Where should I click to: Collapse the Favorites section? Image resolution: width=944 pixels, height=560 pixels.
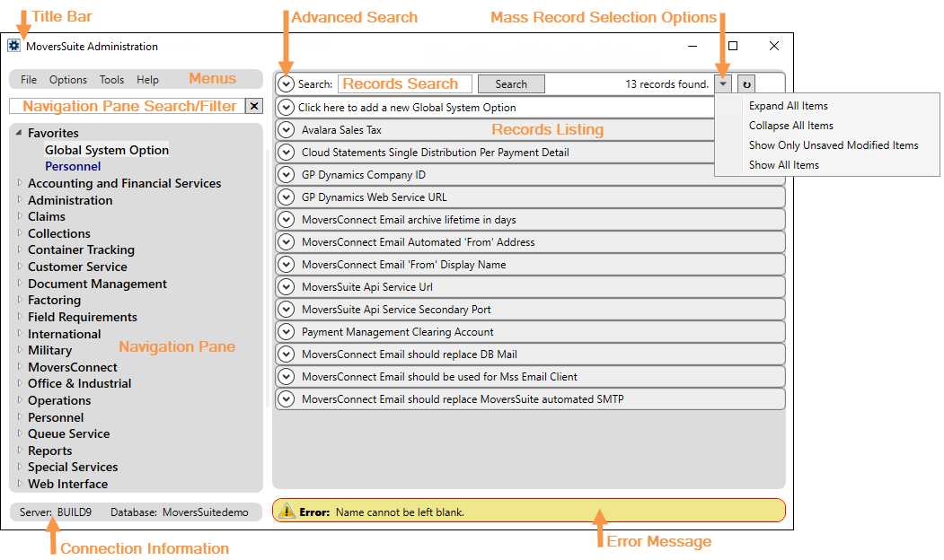[x=18, y=132]
